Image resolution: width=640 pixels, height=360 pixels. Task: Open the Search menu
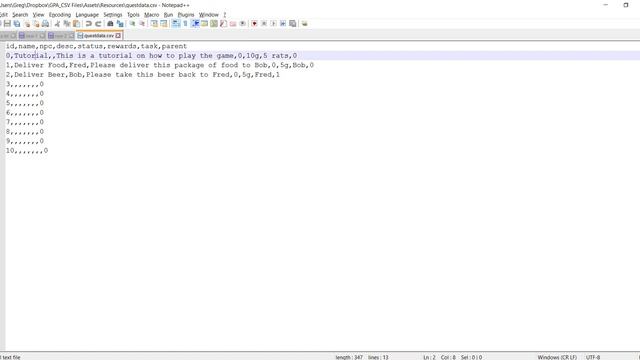point(20,15)
